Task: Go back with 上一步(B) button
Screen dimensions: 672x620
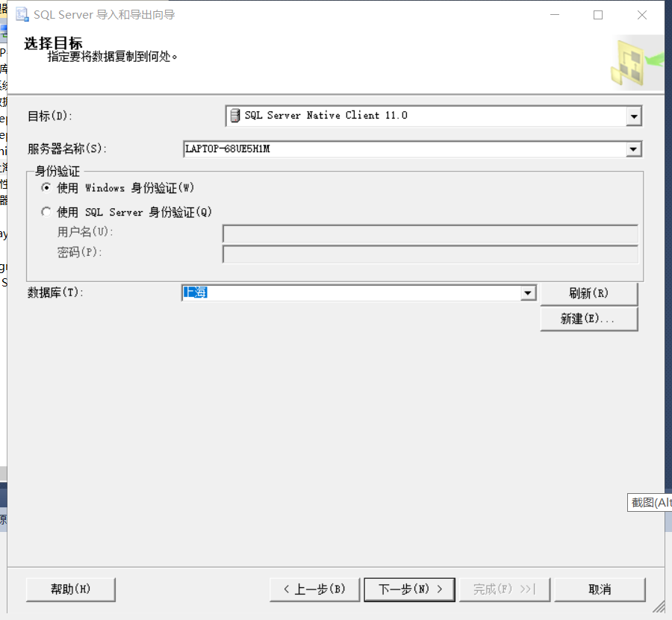Action: click(314, 589)
